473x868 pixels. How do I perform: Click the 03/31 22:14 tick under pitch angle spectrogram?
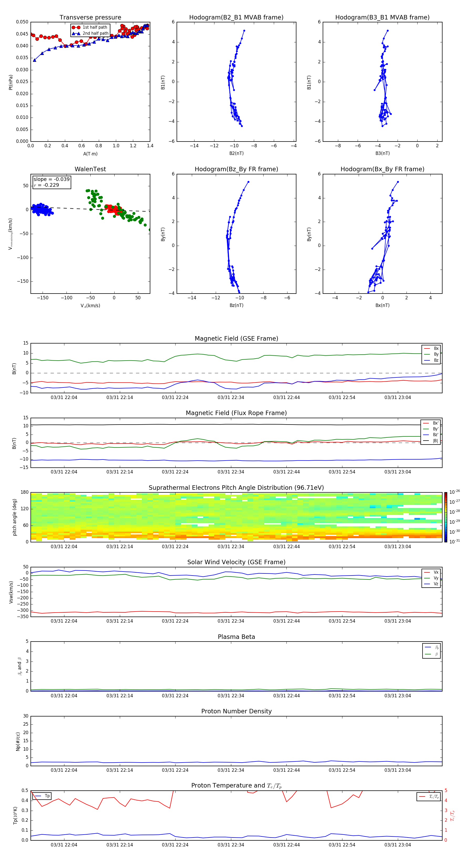coord(120,547)
